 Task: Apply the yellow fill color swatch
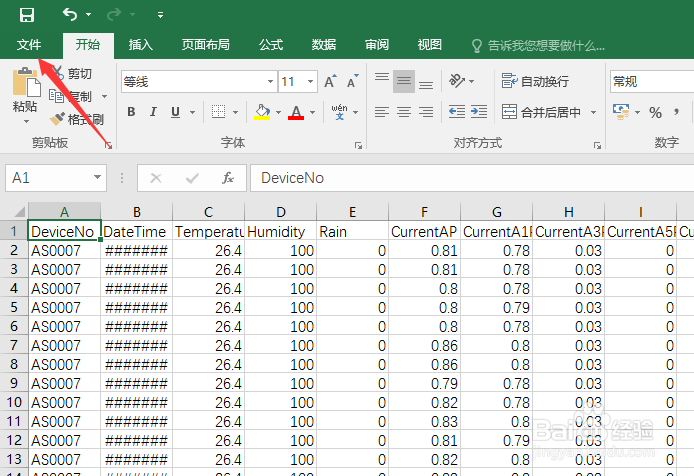coord(262,112)
